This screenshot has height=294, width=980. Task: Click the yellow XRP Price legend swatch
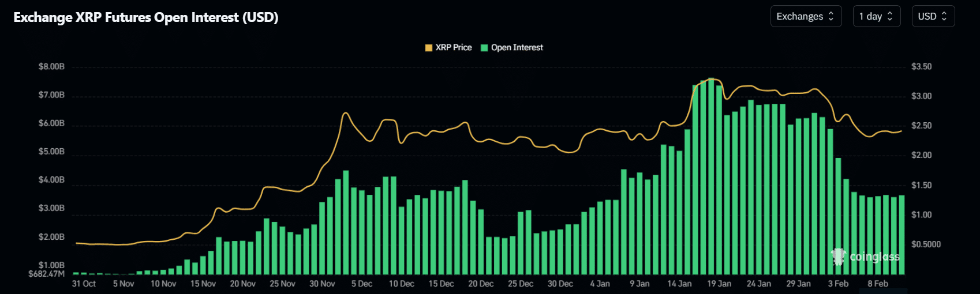(429, 48)
